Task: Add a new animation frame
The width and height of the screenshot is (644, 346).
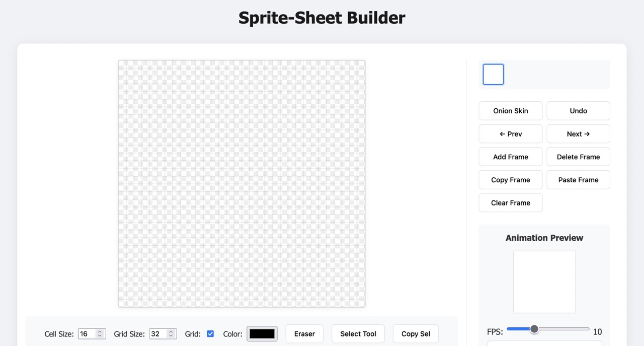Action: pyautogui.click(x=510, y=157)
